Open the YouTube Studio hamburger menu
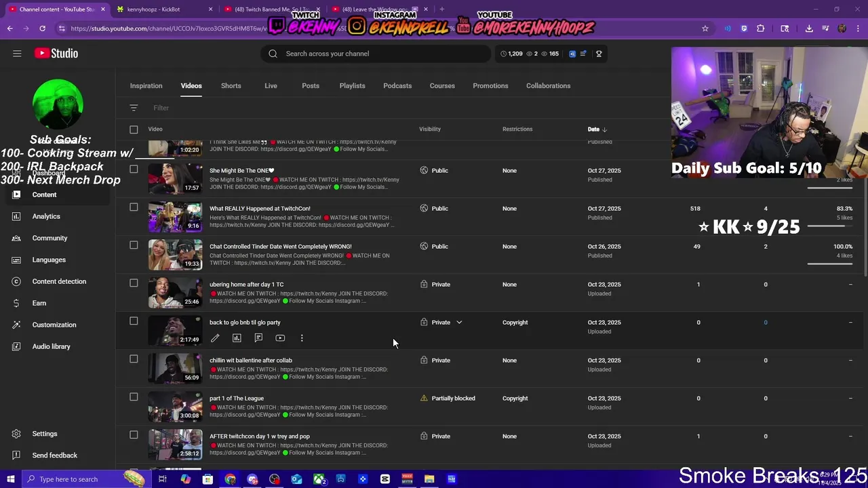The image size is (868, 488). click(17, 54)
